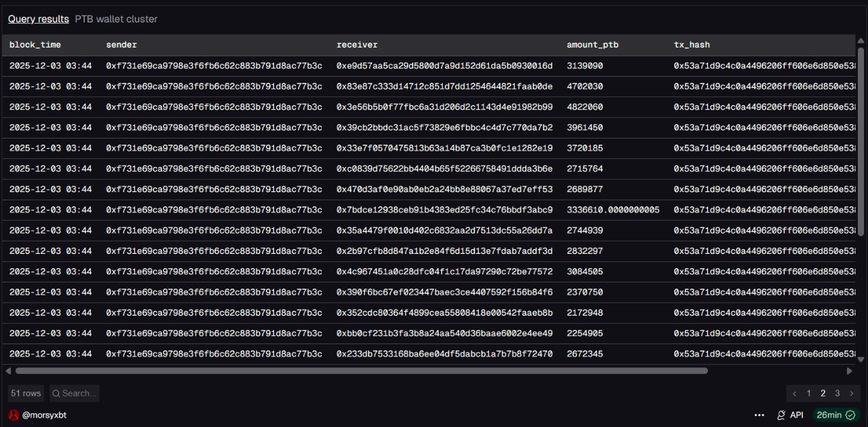The image size is (868, 427).
Task: Click the horizontal scrollbar left arrow
Action: point(8,371)
